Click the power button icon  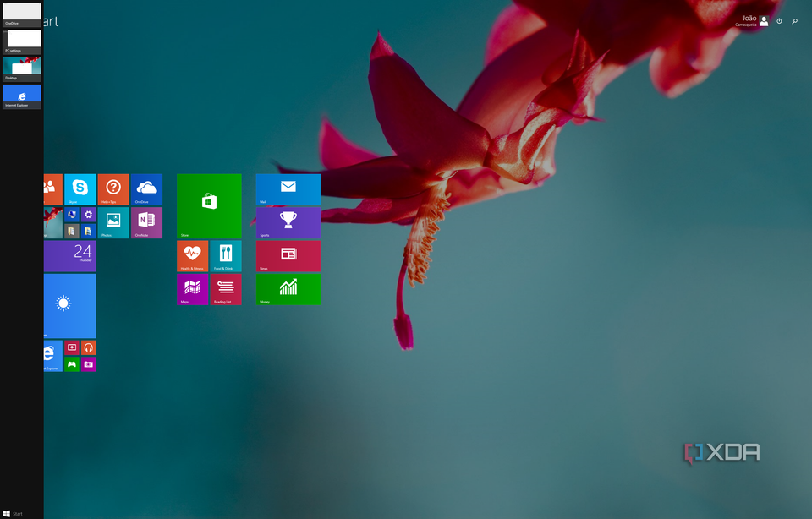pyautogui.click(x=779, y=21)
